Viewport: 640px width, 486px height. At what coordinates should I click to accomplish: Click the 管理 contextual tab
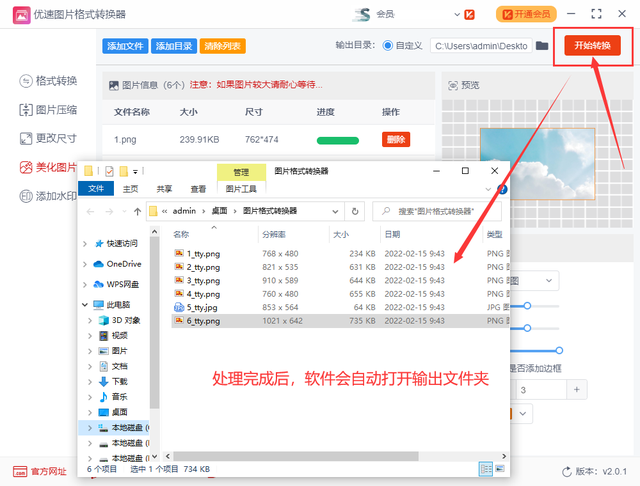coord(241,172)
